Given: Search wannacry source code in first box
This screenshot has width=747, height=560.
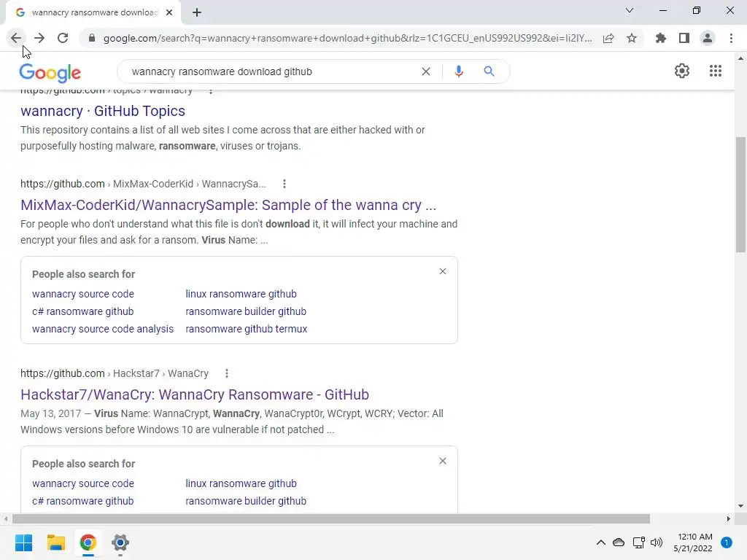Looking at the screenshot, I should pos(83,294).
